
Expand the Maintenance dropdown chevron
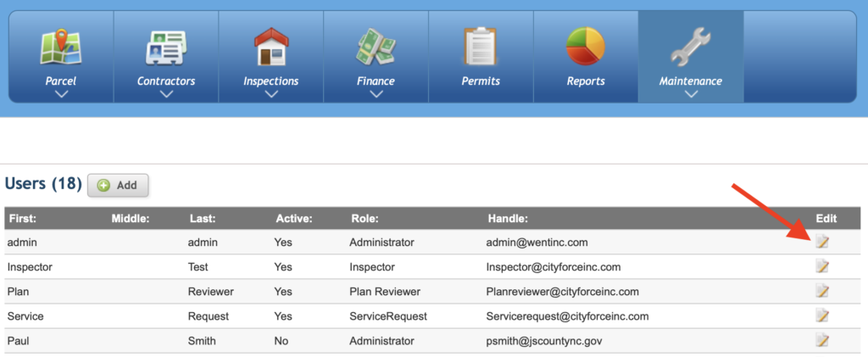pyautogui.click(x=691, y=94)
